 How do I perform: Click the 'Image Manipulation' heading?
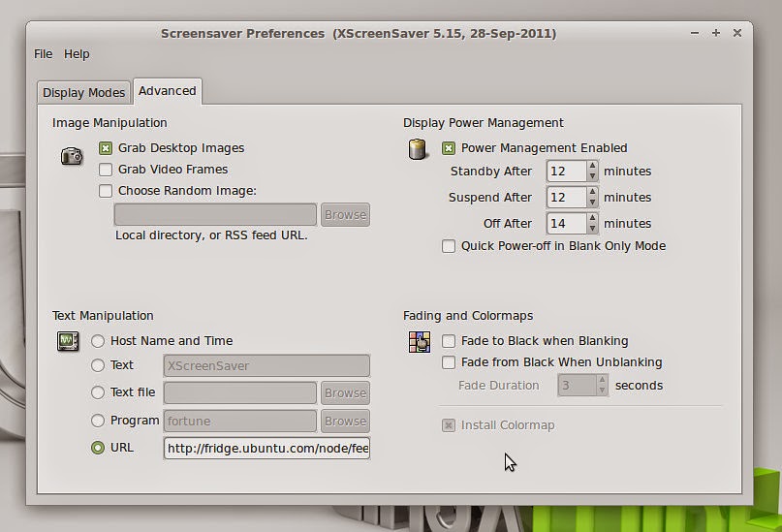pos(109,123)
